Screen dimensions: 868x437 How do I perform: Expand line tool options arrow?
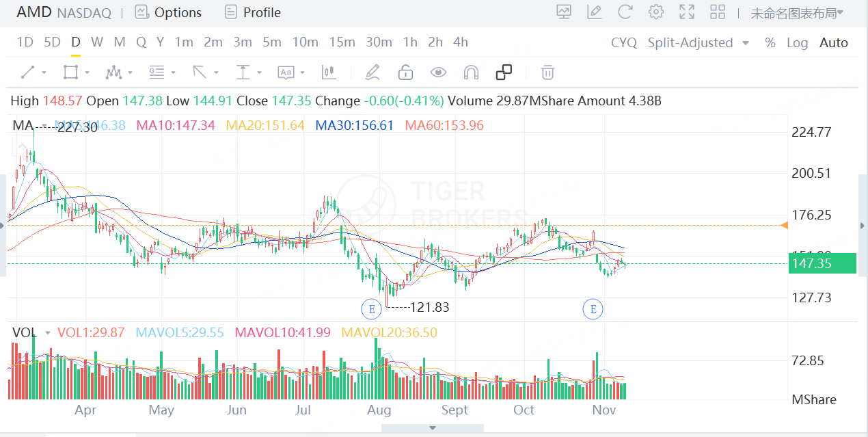44,72
